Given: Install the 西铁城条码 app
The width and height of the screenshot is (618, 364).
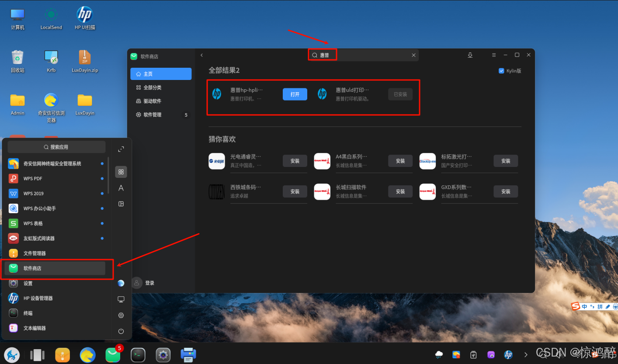Looking at the screenshot, I should click(295, 191).
